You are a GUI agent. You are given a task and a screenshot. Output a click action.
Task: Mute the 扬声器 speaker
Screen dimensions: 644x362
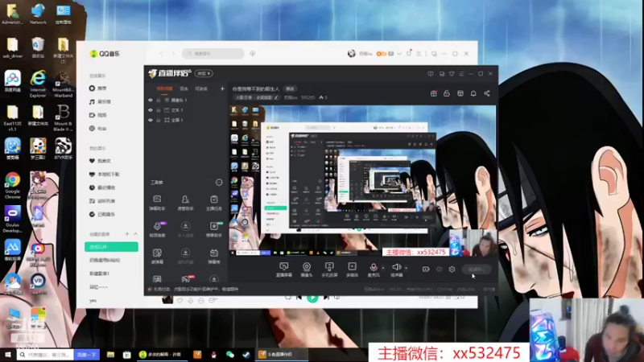396,269
